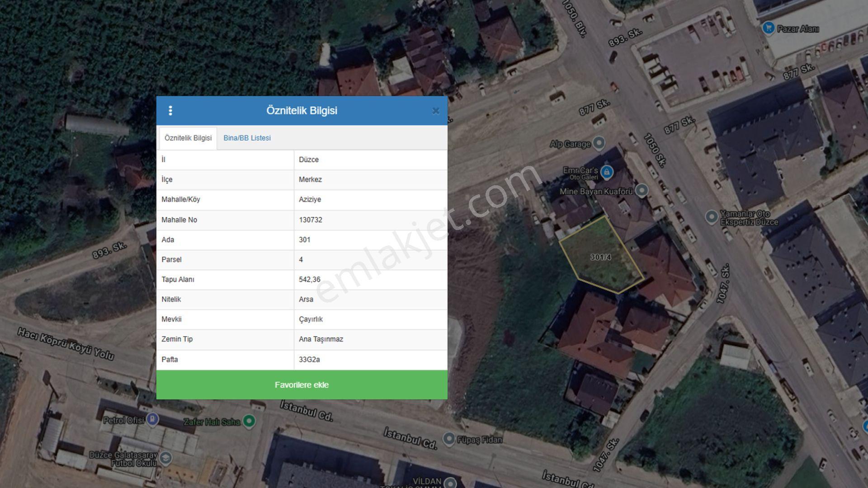Click the Alp Garage map pin

point(599,143)
